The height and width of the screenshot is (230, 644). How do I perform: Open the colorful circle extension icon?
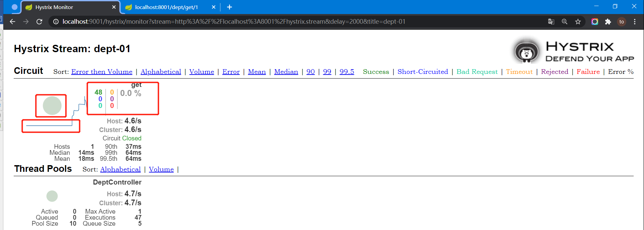coord(595,21)
